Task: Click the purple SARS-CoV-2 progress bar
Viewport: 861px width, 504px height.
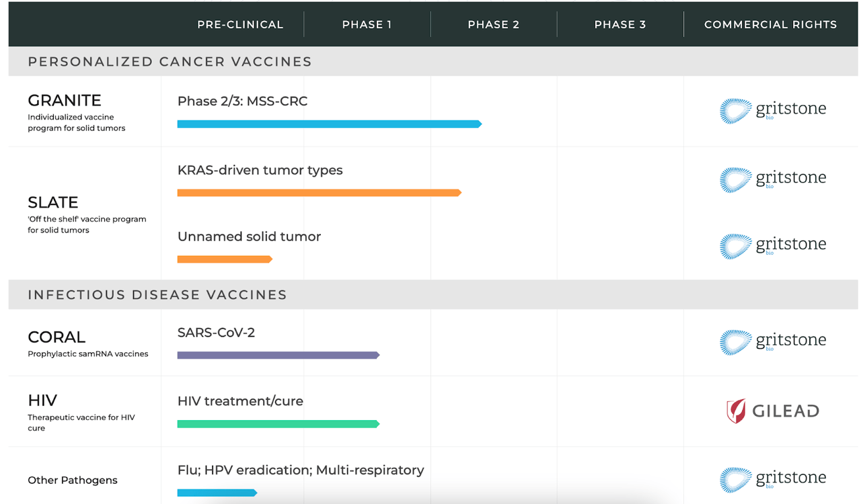Action: click(278, 355)
